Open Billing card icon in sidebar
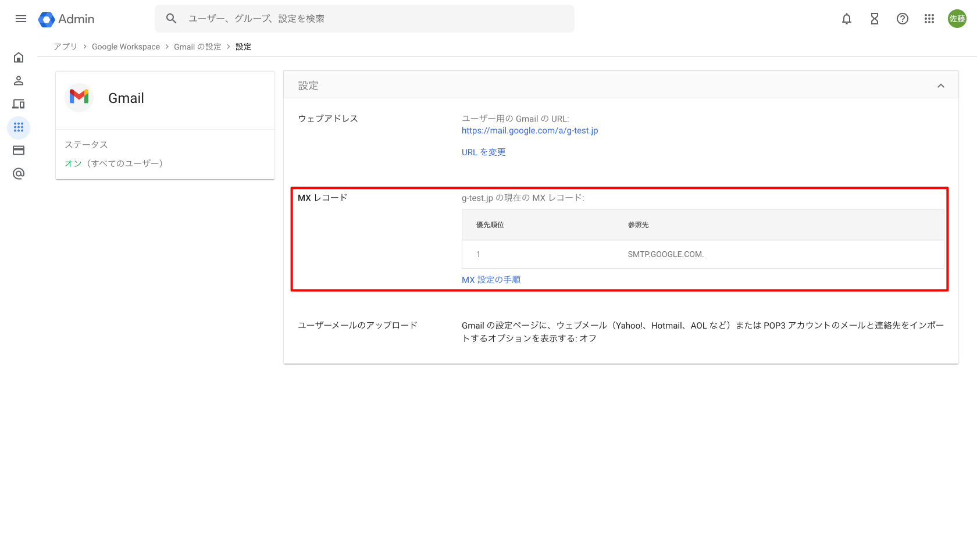The width and height of the screenshot is (977, 560). 19,151
